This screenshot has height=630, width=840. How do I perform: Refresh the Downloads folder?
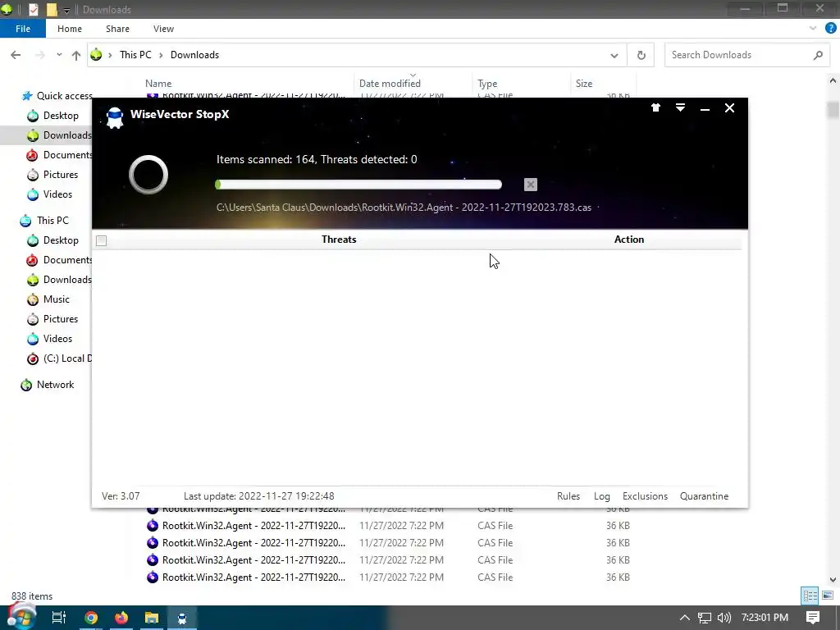tap(641, 55)
